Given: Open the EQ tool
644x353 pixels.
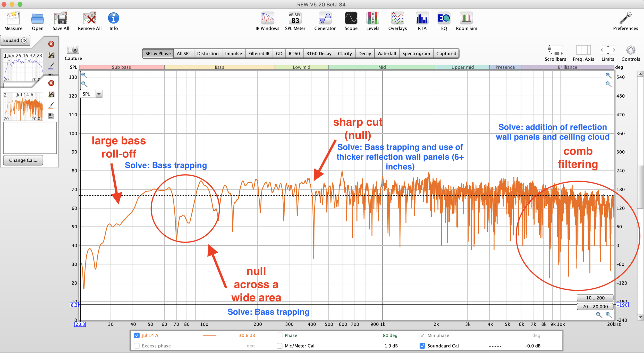Looking at the screenshot, I should (444, 19).
